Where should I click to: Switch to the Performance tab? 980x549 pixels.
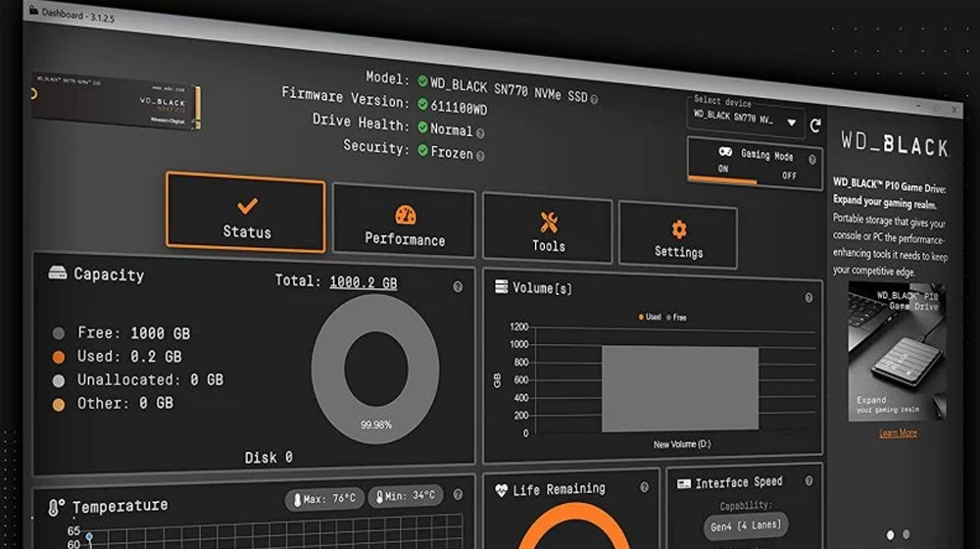404,220
